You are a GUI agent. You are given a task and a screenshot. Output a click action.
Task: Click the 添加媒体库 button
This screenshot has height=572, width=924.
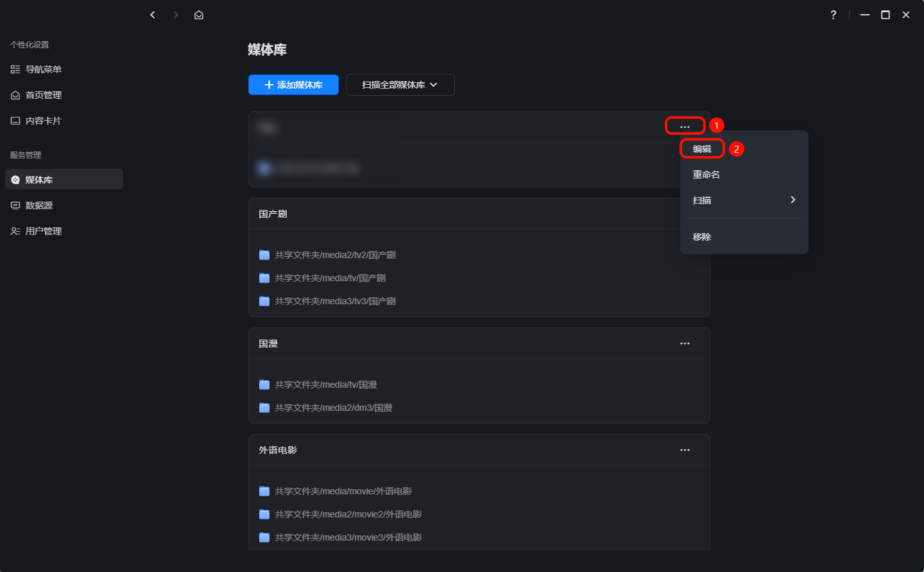tap(293, 85)
